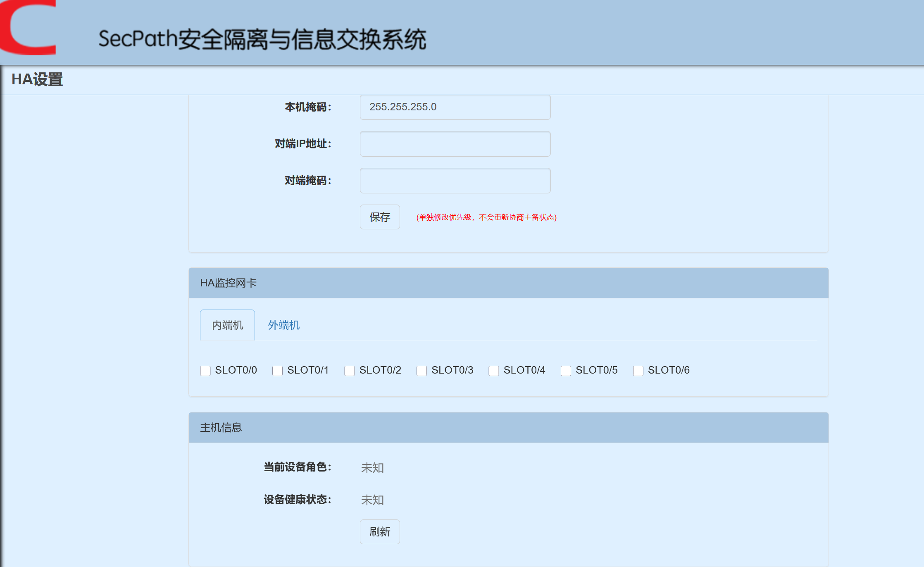Screen dimensions: 924x567
Task: Click the 刷新 refresh button
Action: tap(379, 532)
